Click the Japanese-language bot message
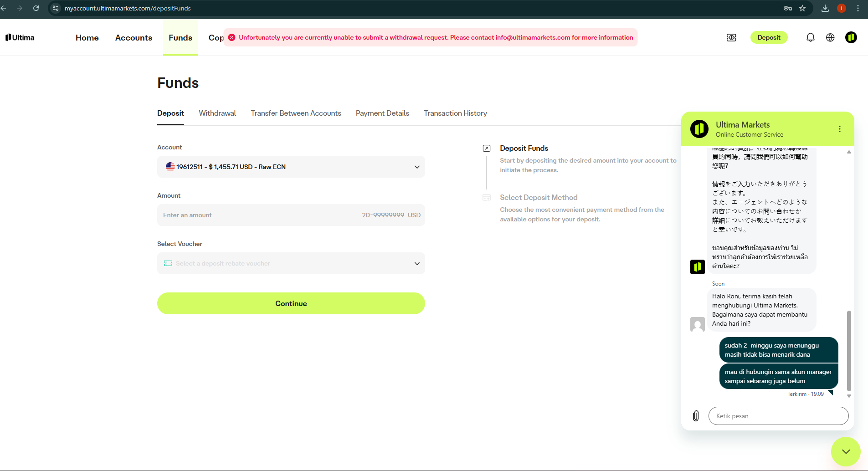The image size is (868, 471). coord(760,206)
